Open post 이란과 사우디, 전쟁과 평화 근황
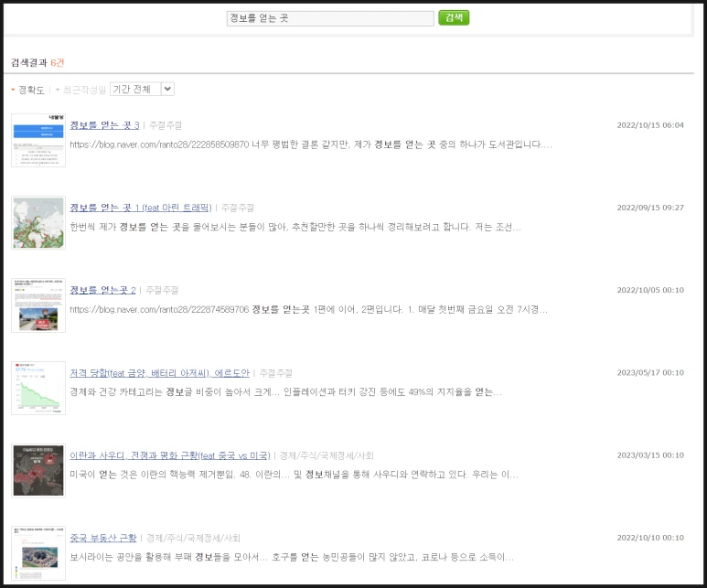This screenshot has height=588, width=707. [170, 455]
